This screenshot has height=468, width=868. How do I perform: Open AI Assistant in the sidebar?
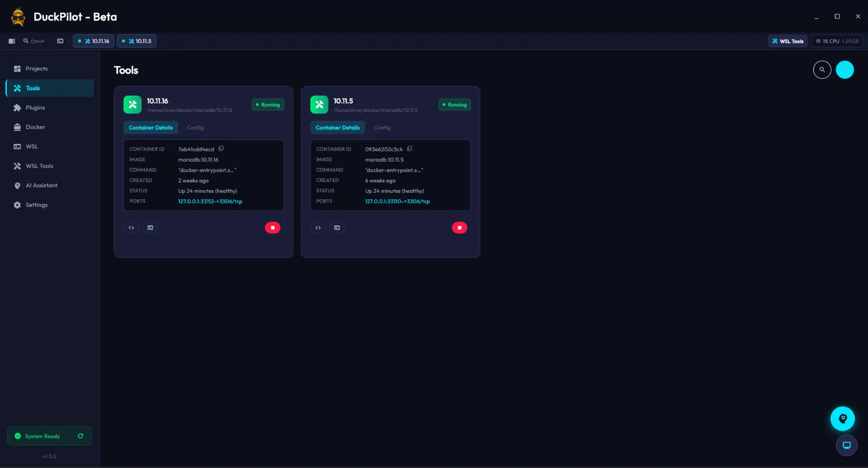[49, 186]
